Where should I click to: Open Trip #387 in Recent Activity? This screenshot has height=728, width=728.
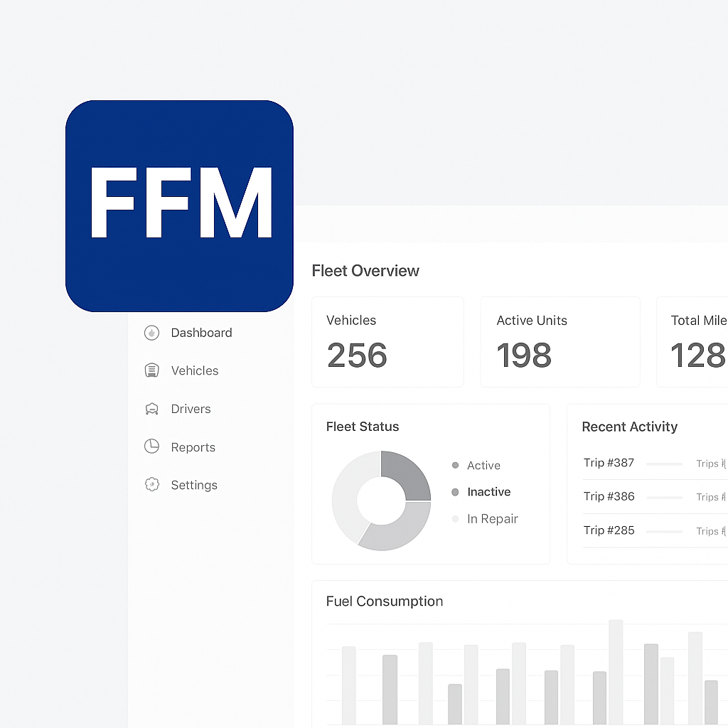pyautogui.click(x=609, y=463)
